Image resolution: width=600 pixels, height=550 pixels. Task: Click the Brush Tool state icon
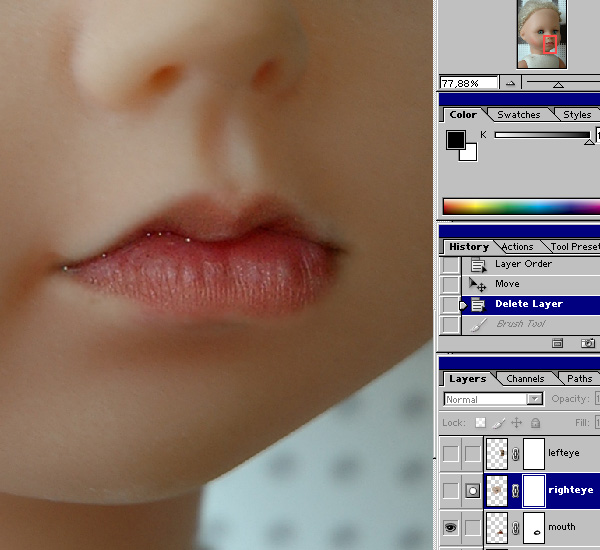(x=478, y=325)
